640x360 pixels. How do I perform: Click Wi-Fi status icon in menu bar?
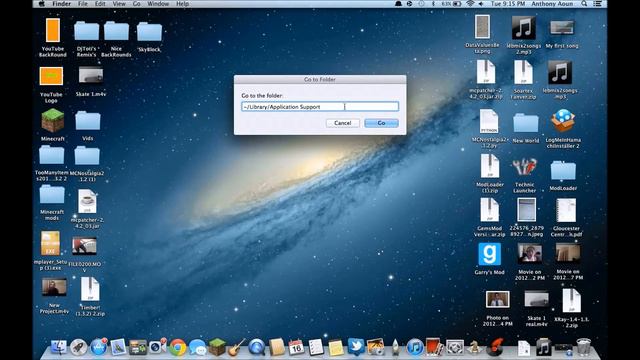(x=470, y=4)
